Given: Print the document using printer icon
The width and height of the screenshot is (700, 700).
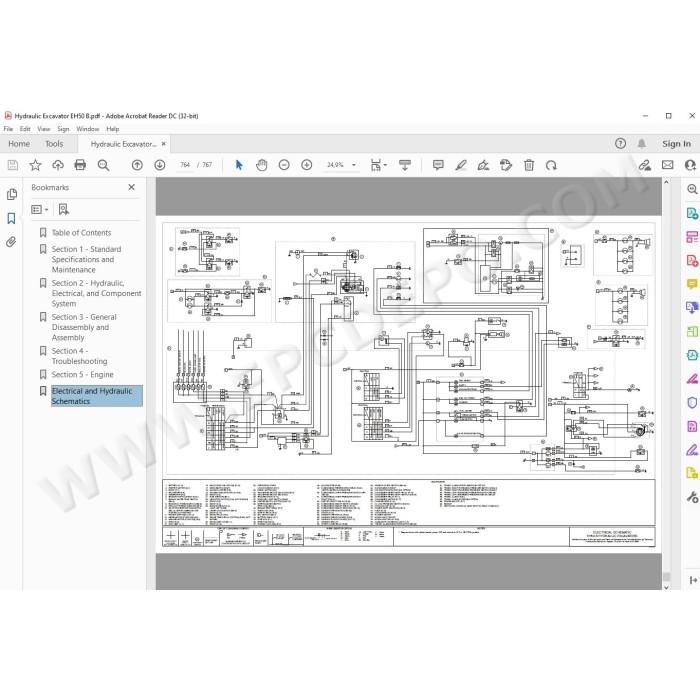Looking at the screenshot, I should (x=80, y=165).
